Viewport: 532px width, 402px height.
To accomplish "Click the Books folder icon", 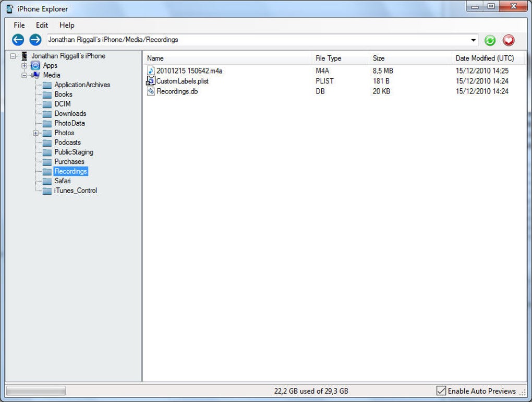I will (x=47, y=94).
